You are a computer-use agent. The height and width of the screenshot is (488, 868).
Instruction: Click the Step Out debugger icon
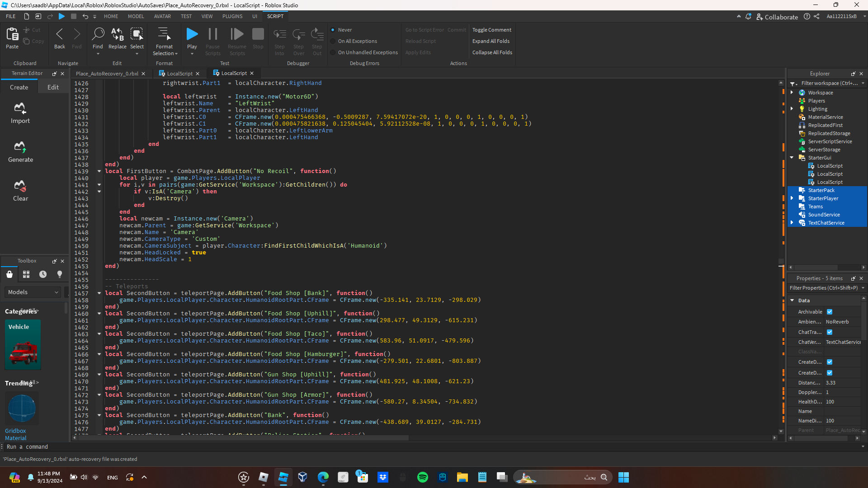[x=317, y=34]
